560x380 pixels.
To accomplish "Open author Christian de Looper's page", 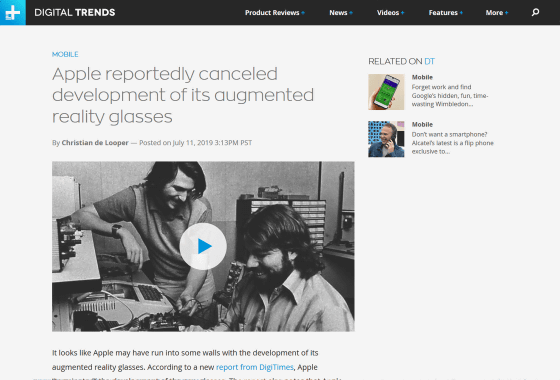I will 95,143.
